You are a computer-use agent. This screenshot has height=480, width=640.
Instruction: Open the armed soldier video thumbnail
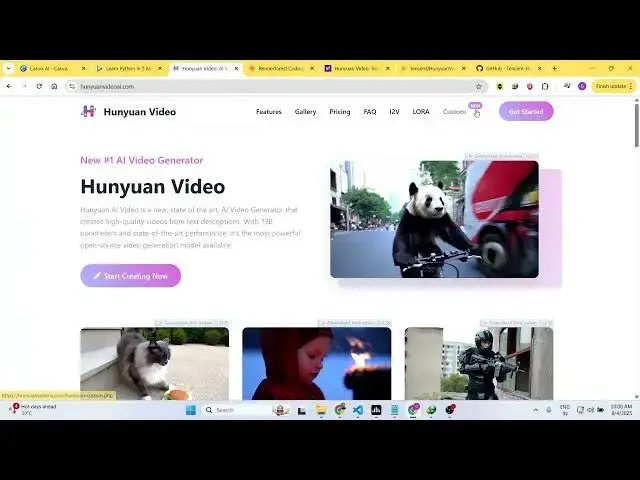pyautogui.click(x=479, y=363)
